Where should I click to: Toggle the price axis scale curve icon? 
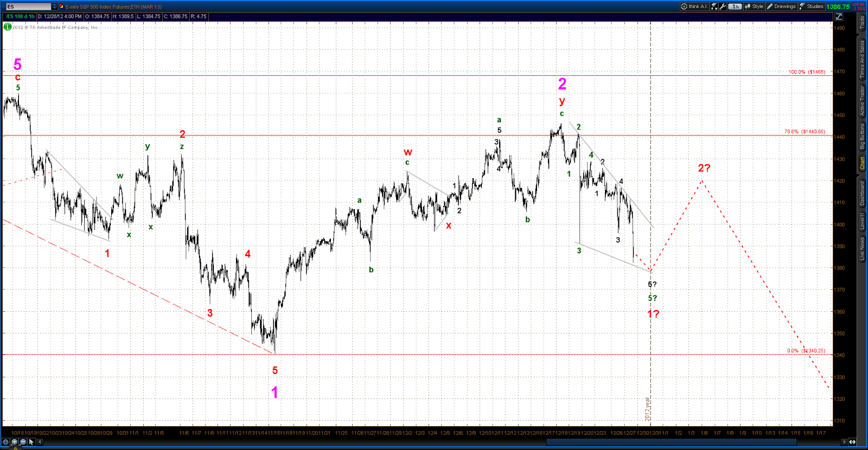[839, 16]
